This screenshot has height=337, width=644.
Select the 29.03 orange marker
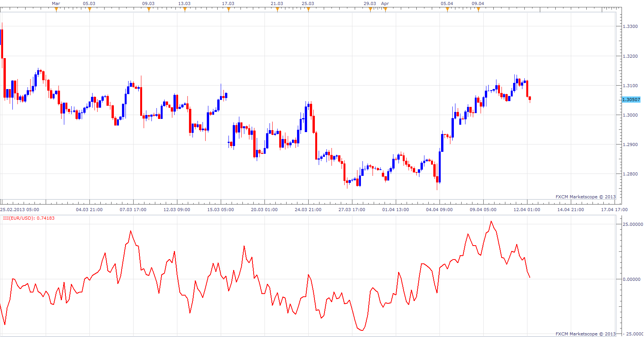click(x=370, y=10)
